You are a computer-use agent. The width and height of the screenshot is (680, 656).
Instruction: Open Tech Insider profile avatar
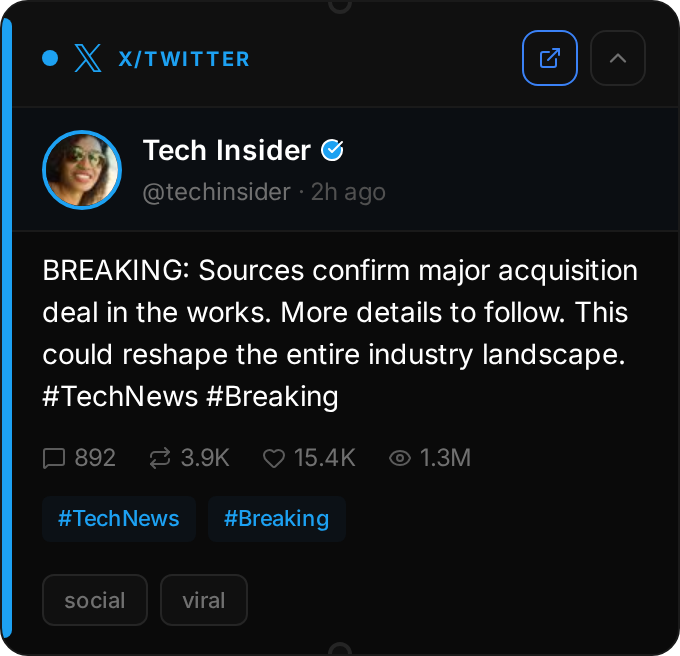82,170
